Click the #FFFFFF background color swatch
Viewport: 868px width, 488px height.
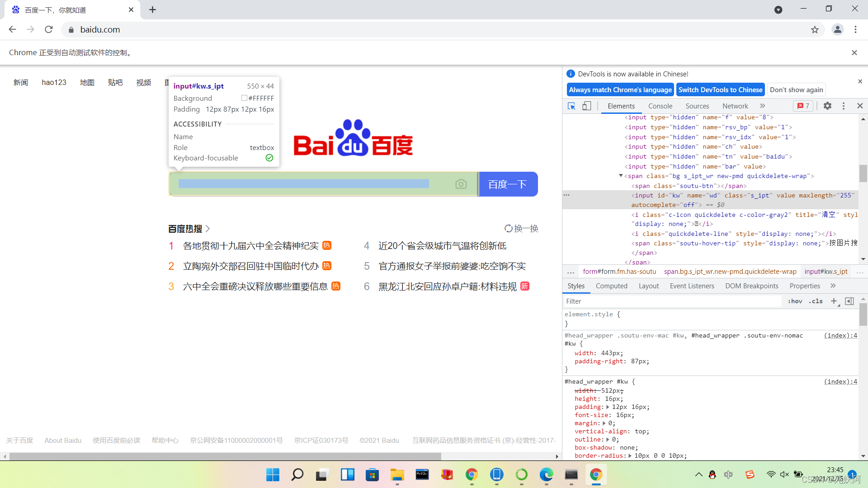click(244, 98)
